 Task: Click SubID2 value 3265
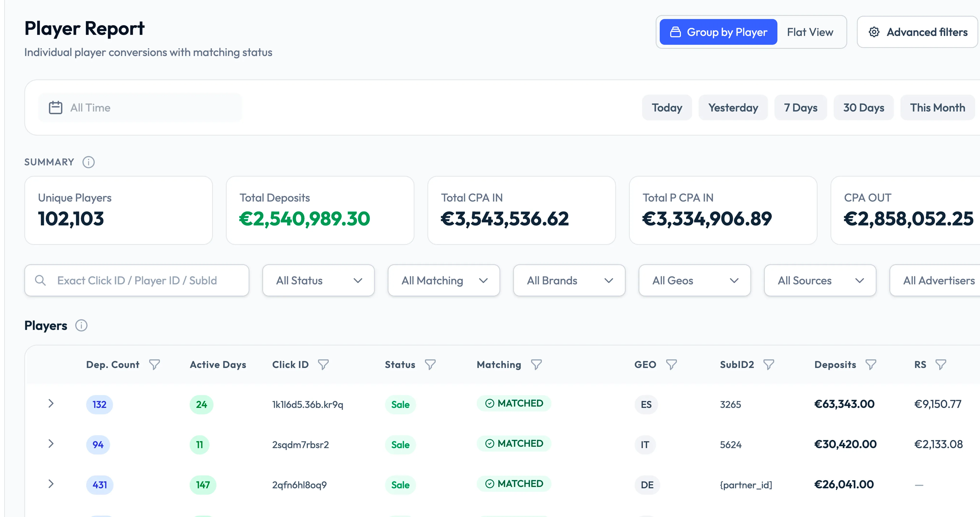pyautogui.click(x=731, y=404)
